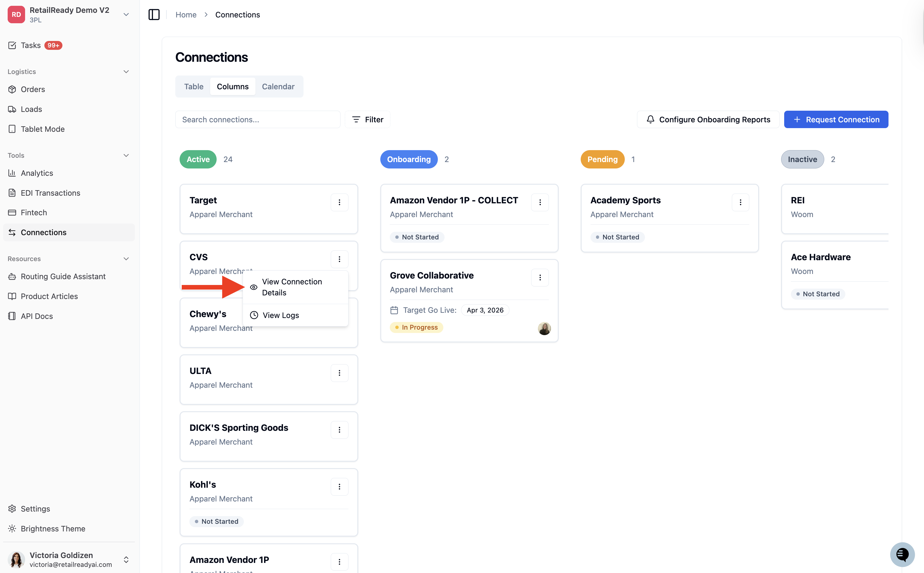This screenshot has width=924, height=573.
Task: Open Grove Collaborative card options menu
Action: 540,277
